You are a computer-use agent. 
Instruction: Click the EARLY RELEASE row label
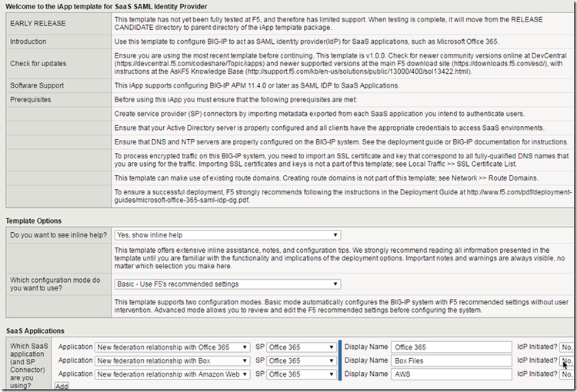pos(38,24)
